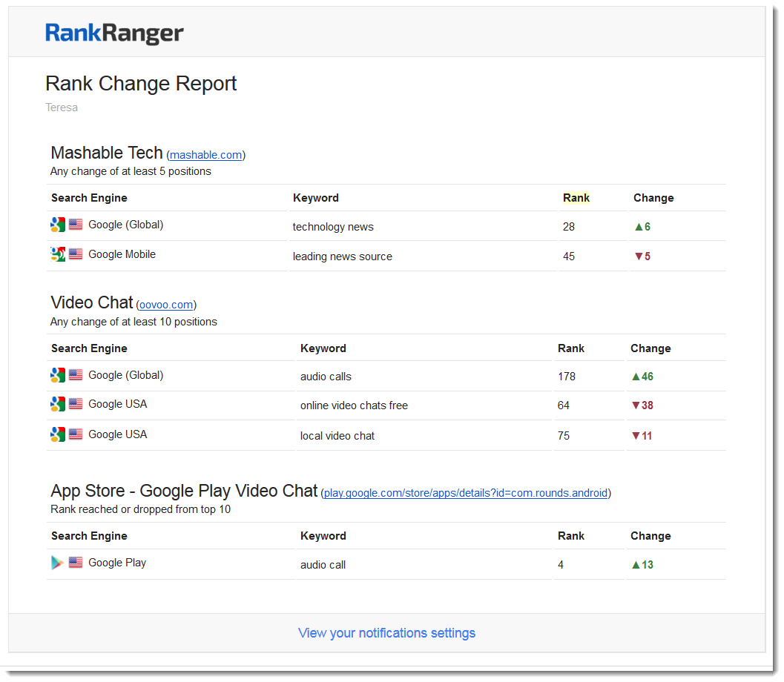Click Google icon in audio calls row
784x682 pixels.
(58, 375)
